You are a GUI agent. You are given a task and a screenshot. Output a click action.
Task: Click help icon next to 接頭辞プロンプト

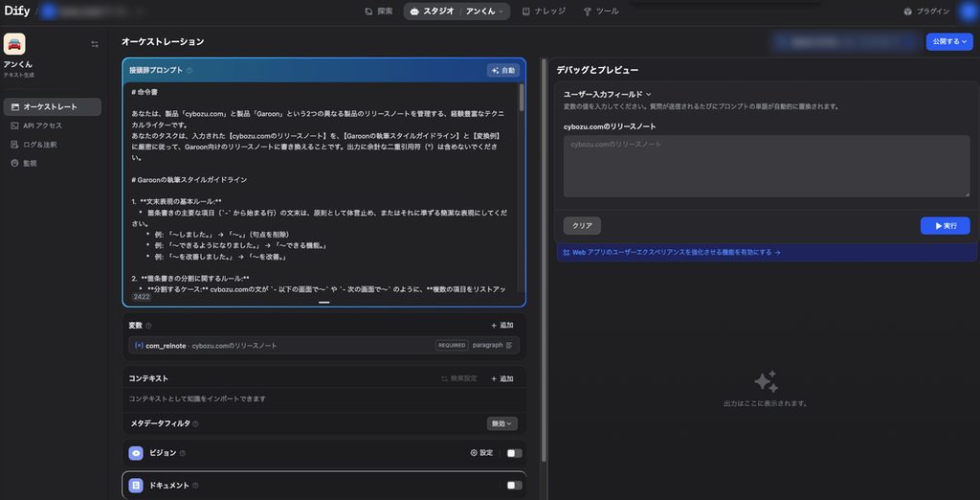pyautogui.click(x=189, y=71)
